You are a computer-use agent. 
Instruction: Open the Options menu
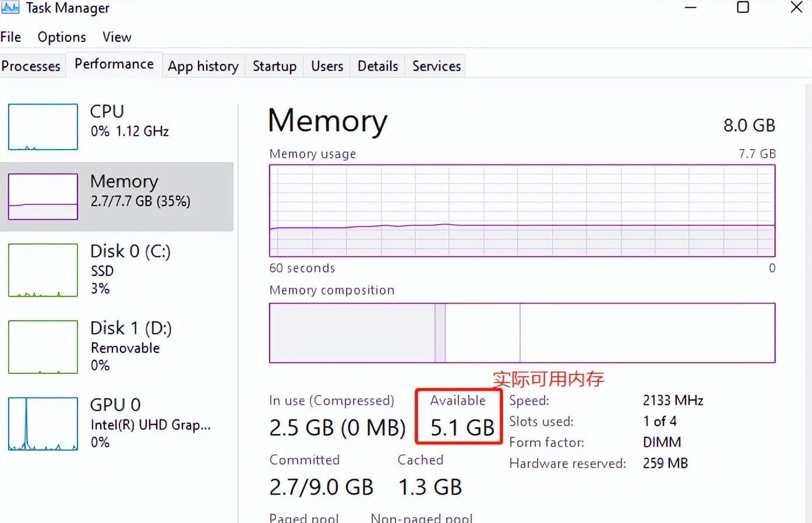point(62,37)
